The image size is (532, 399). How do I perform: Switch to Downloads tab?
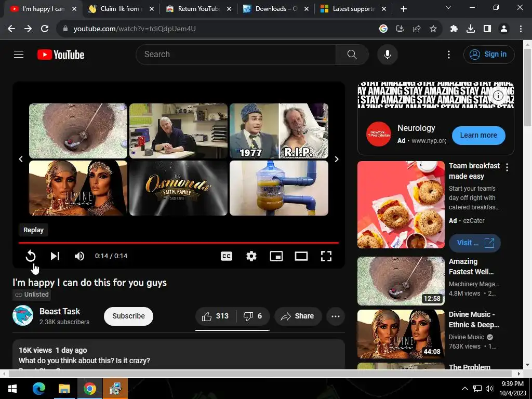pyautogui.click(x=275, y=9)
